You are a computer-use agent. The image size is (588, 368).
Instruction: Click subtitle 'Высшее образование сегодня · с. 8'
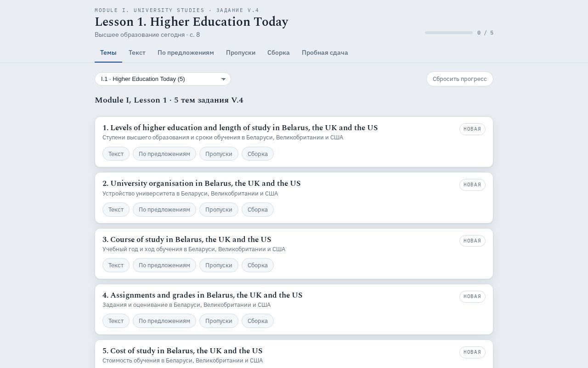point(147,34)
